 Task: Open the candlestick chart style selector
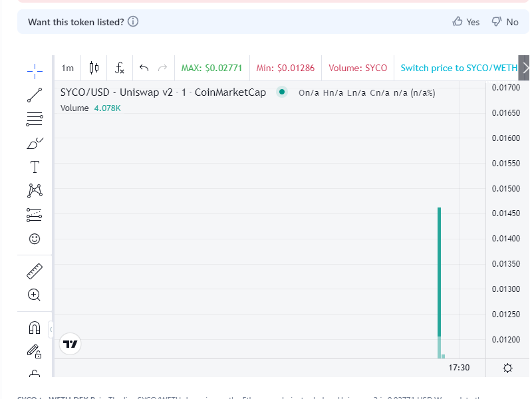93,68
